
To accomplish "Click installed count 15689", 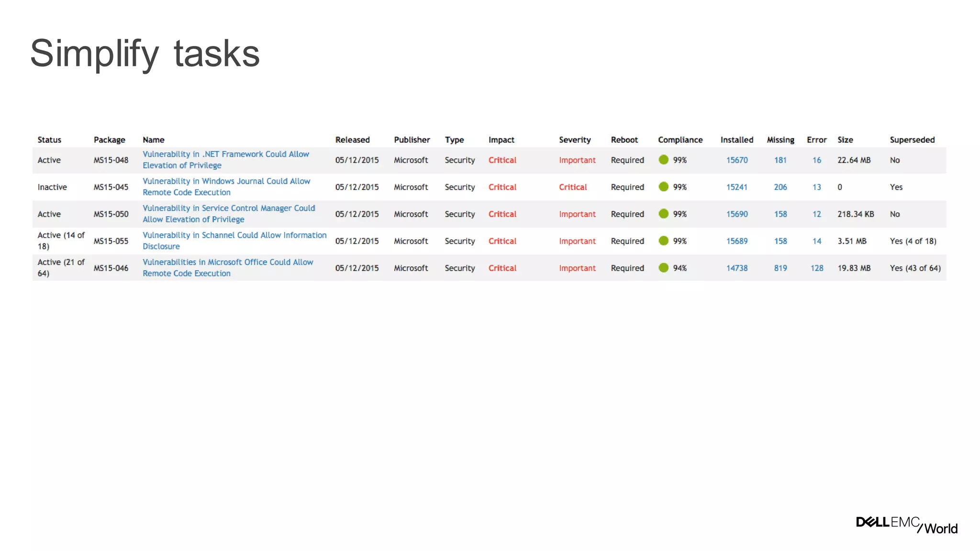I will pyautogui.click(x=737, y=241).
